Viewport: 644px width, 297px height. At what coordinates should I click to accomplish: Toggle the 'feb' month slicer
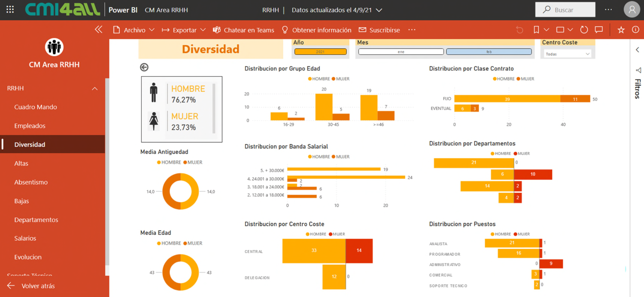[x=488, y=52]
